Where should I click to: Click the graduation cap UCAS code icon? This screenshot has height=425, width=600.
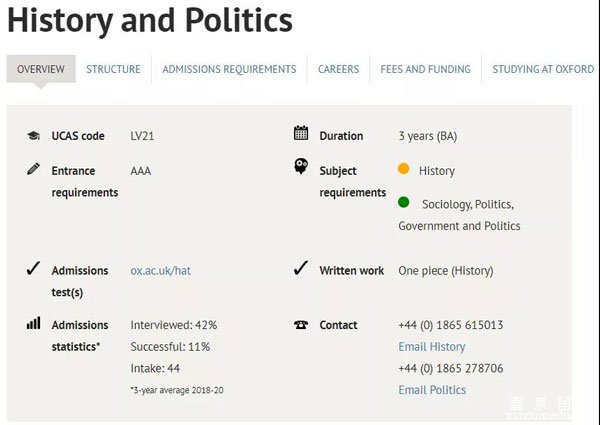pos(33,135)
